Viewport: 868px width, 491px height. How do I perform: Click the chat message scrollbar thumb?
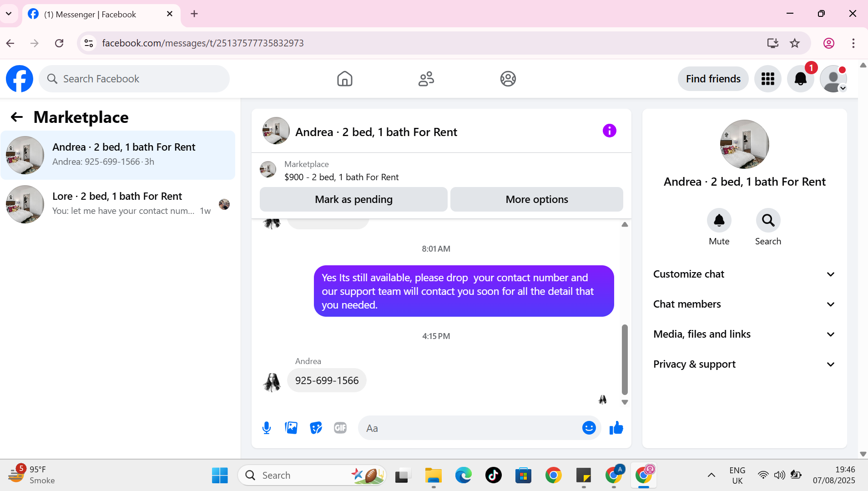coord(625,359)
